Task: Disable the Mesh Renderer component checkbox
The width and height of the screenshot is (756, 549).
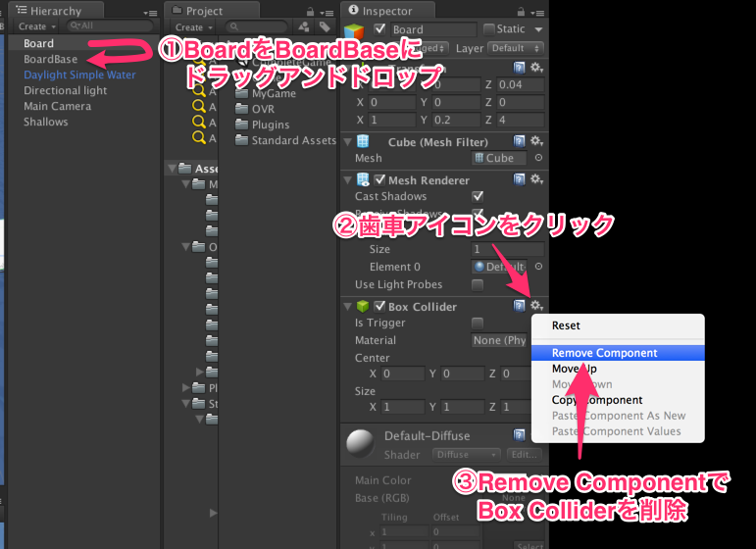Action: tap(379, 179)
